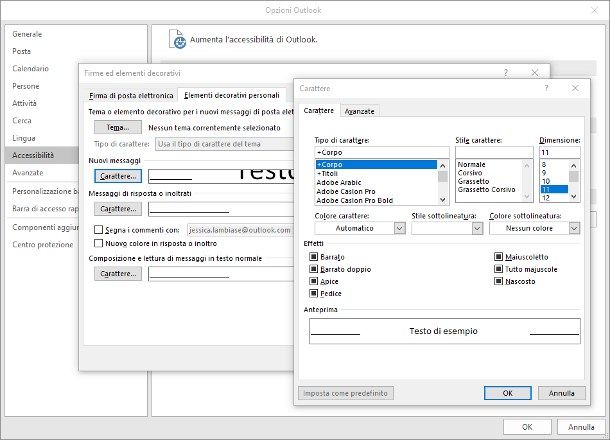Check Segna i commenti con
This screenshot has width=610, height=440.
tap(98, 230)
